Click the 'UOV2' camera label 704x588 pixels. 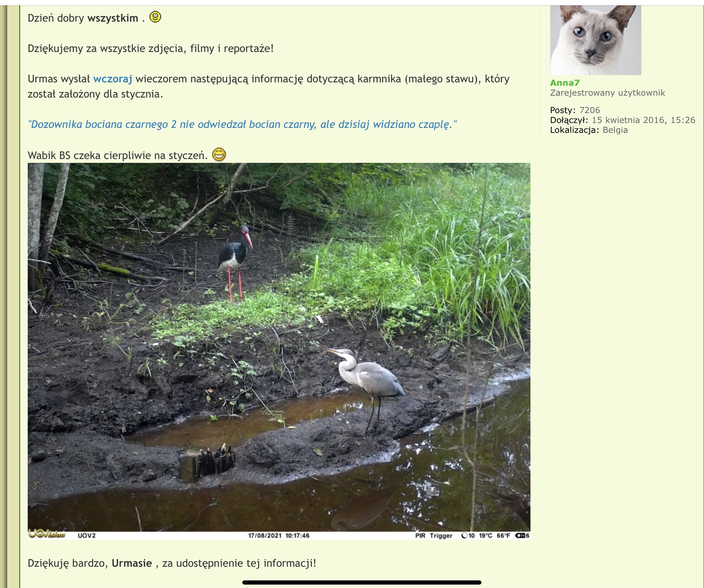(x=87, y=536)
